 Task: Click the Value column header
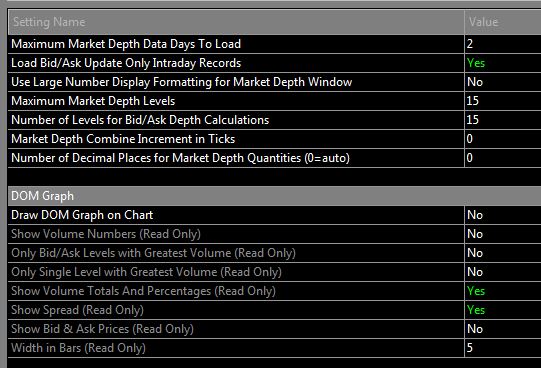click(x=503, y=22)
